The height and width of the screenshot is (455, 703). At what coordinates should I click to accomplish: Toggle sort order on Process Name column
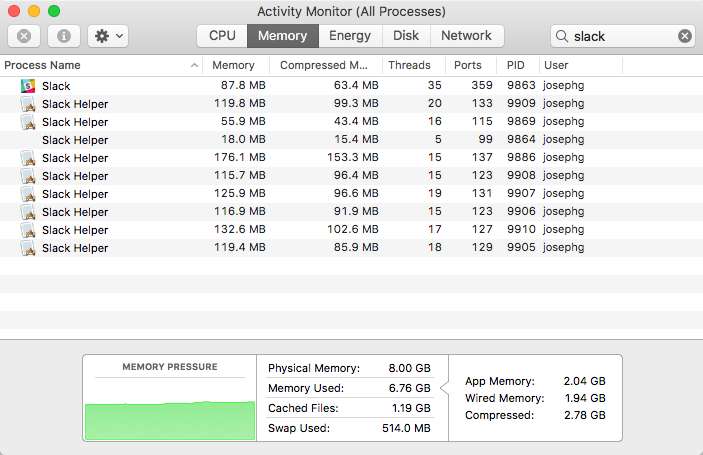pos(100,65)
